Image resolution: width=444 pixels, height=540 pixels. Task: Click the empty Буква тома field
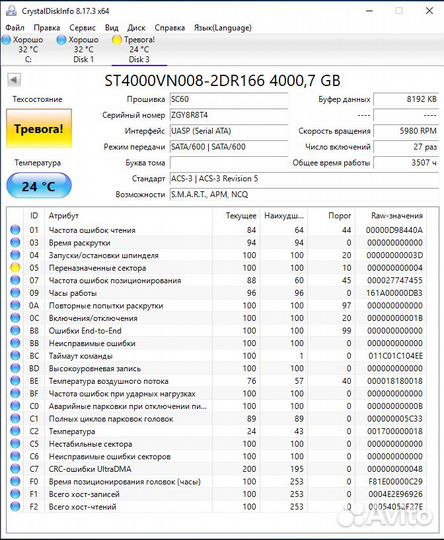coord(229,163)
